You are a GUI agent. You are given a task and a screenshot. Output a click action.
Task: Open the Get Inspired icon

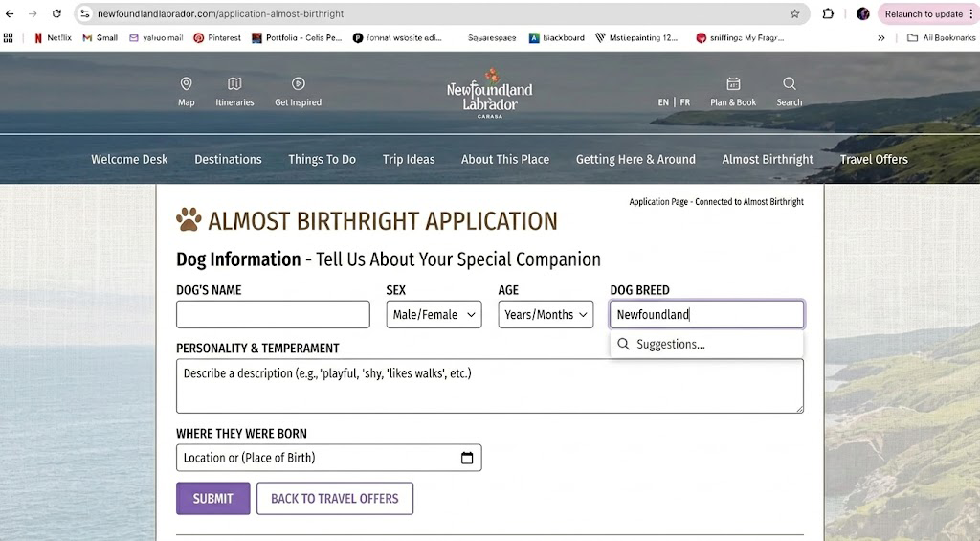tap(299, 91)
